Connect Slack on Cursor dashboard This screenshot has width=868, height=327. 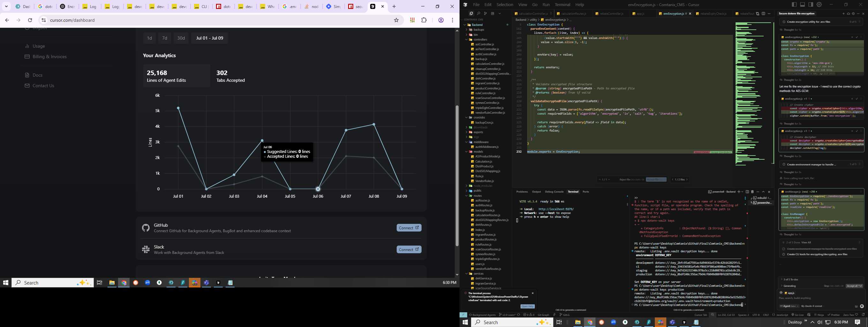409,249
